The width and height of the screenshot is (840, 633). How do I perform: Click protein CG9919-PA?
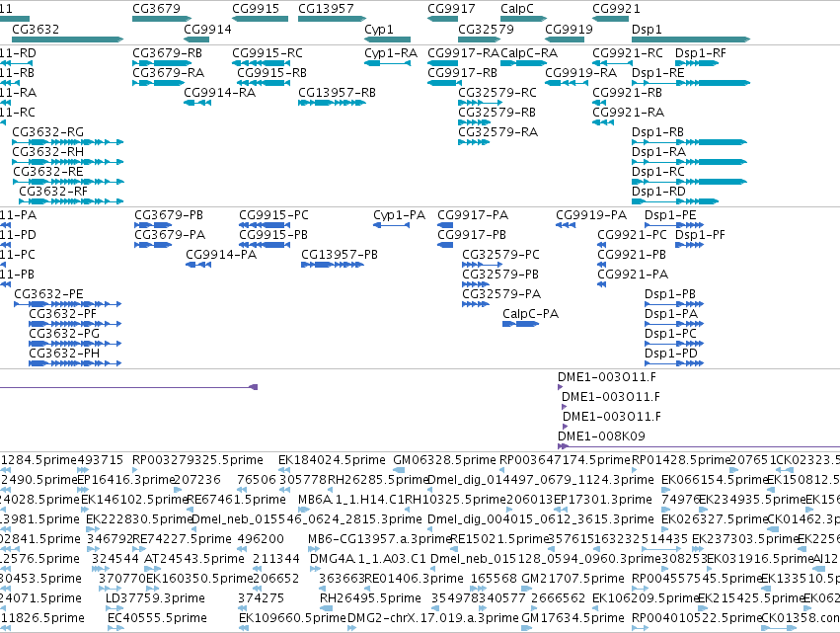566,225
